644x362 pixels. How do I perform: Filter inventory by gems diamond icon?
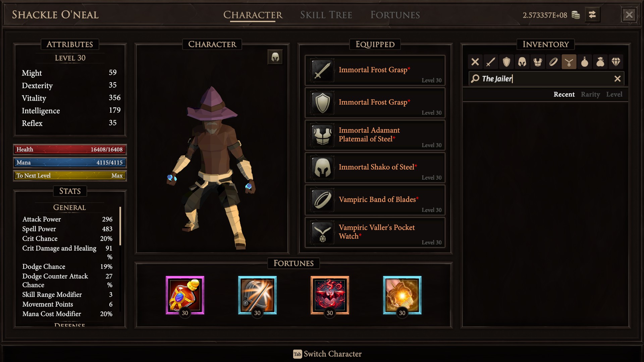pos(616,62)
